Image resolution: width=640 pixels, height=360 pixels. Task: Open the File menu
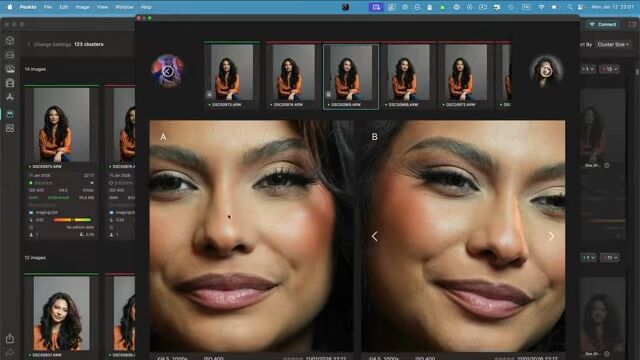(x=48, y=7)
